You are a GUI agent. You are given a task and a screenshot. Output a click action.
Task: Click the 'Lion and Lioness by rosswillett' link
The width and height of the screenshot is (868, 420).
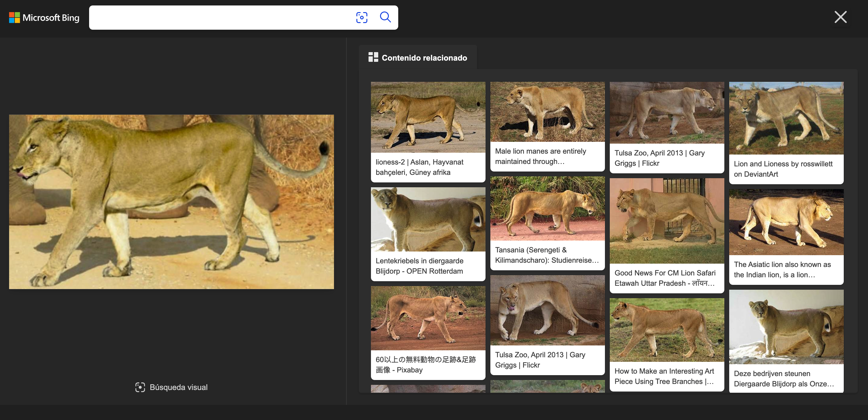tap(783, 169)
